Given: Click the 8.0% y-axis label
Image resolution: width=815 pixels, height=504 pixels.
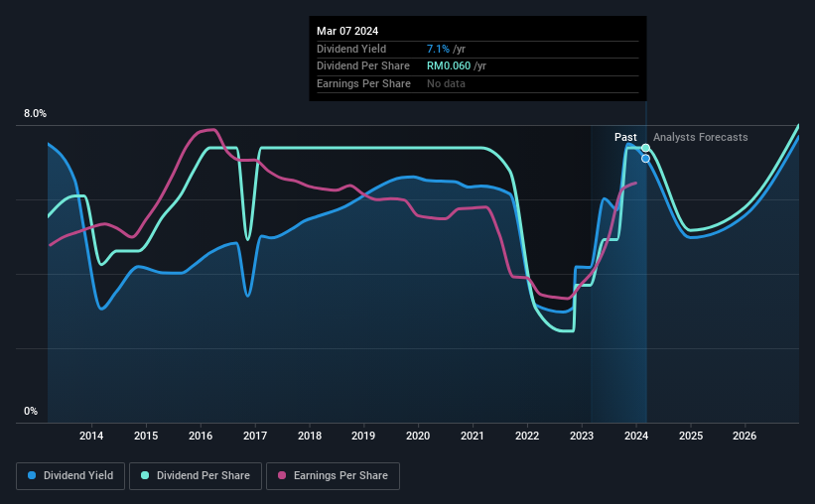Looking at the screenshot, I should (35, 113).
